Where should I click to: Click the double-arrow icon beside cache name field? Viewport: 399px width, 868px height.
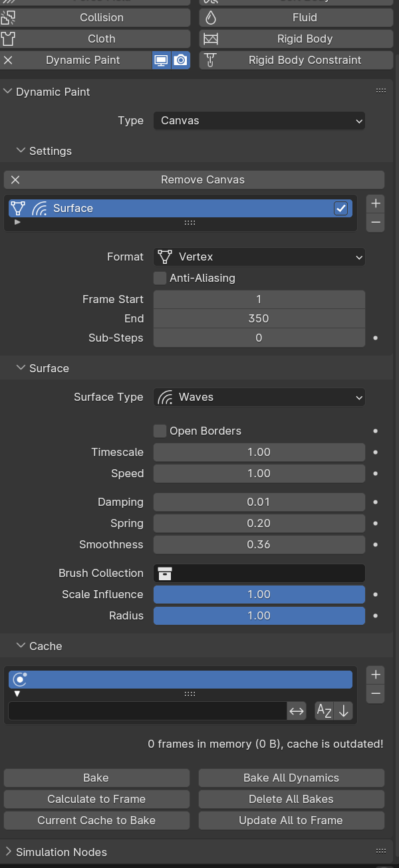(297, 710)
